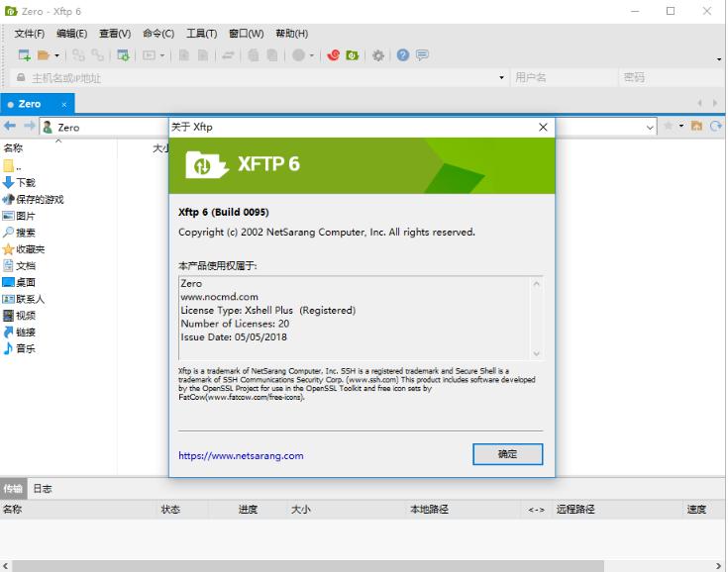Open the 文件(F) menu

[30, 34]
